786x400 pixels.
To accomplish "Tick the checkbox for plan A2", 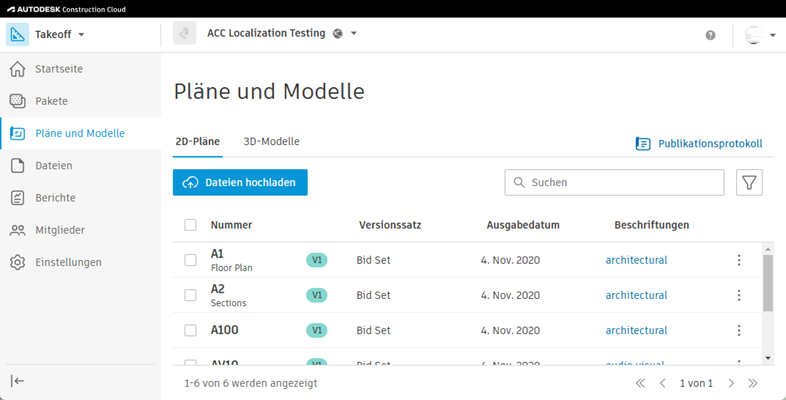I will point(191,295).
